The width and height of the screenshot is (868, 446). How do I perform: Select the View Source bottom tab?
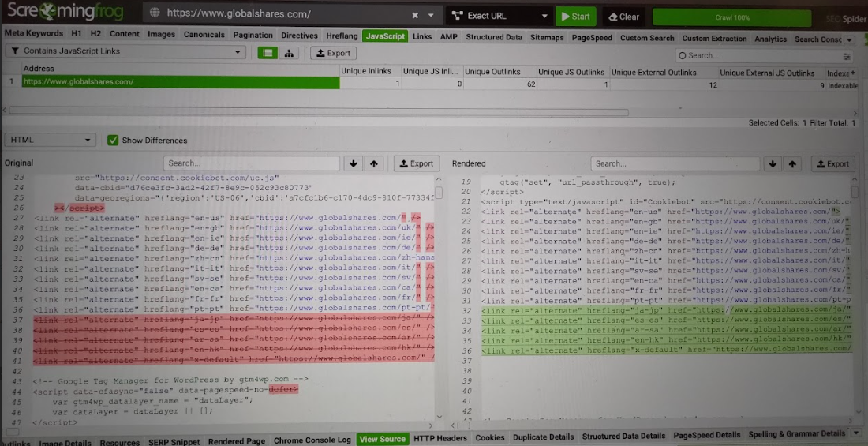tap(383, 440)
